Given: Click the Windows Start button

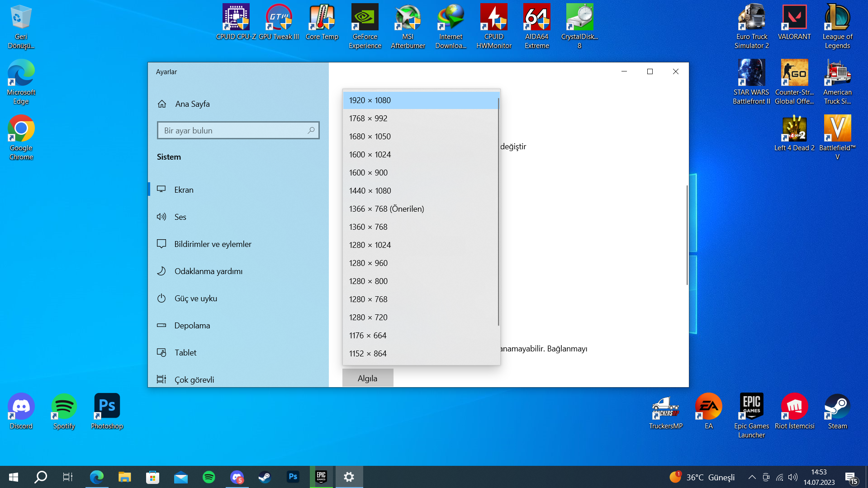Looking at the screenshot, I should (x=14, y=477).
